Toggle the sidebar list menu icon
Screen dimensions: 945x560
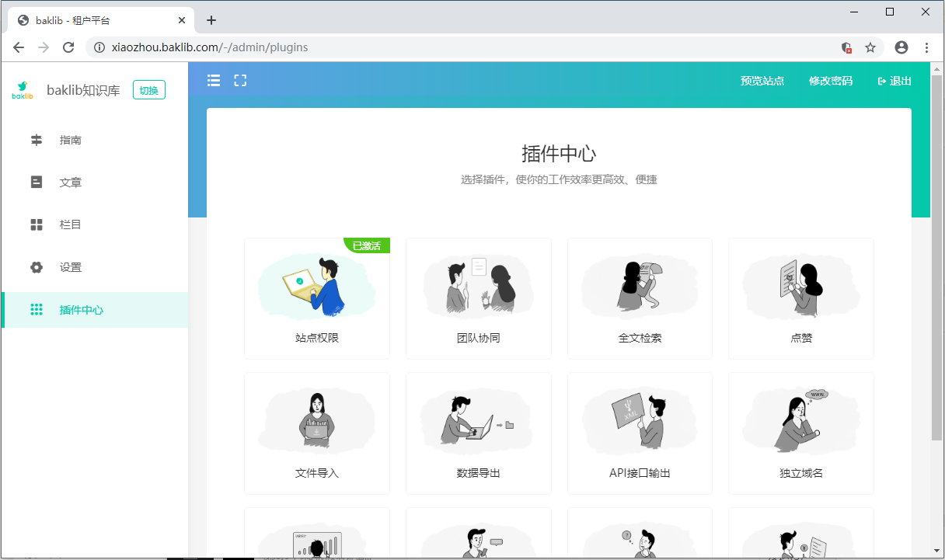(214, 81)
